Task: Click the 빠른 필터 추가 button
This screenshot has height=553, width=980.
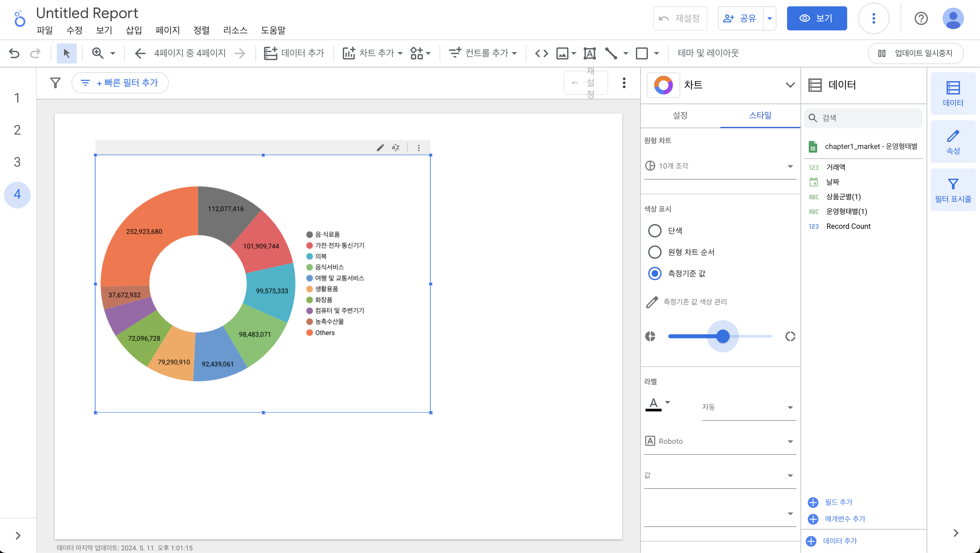Action: pyautogui.click(x=120, y=82)
